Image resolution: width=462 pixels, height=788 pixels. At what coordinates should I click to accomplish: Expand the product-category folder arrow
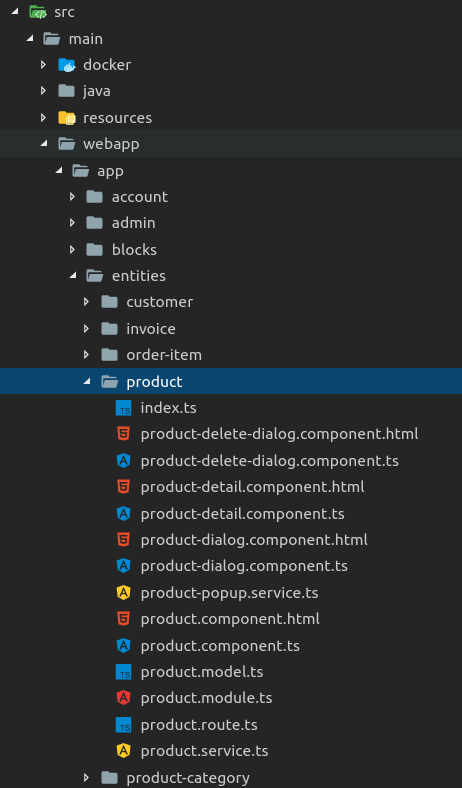click(86, 777)
